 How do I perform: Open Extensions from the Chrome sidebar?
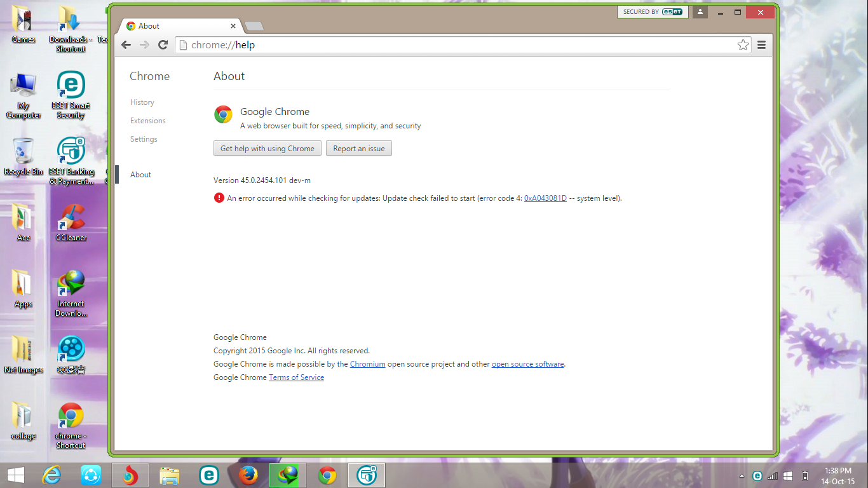point(148,121)
